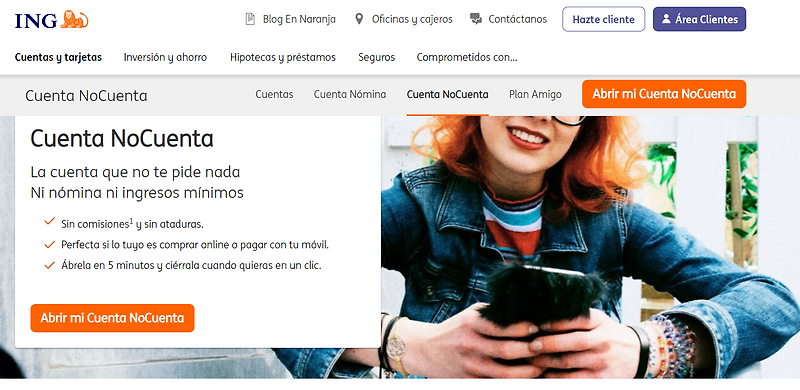Click the Oficinas y cajeros location pin icon
This screenshot has height=390, width=800.
pos(359,19)
